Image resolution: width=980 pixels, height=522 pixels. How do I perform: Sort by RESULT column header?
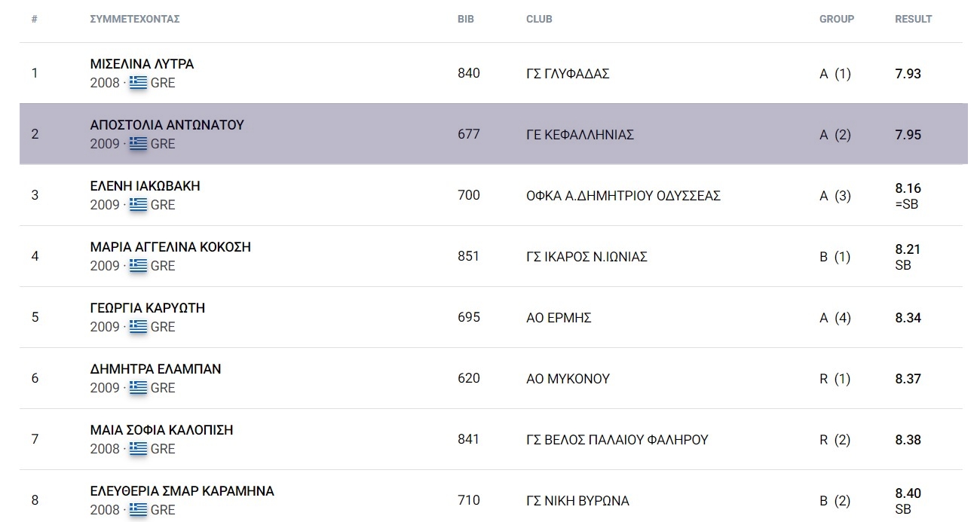[x=913, y=19]
